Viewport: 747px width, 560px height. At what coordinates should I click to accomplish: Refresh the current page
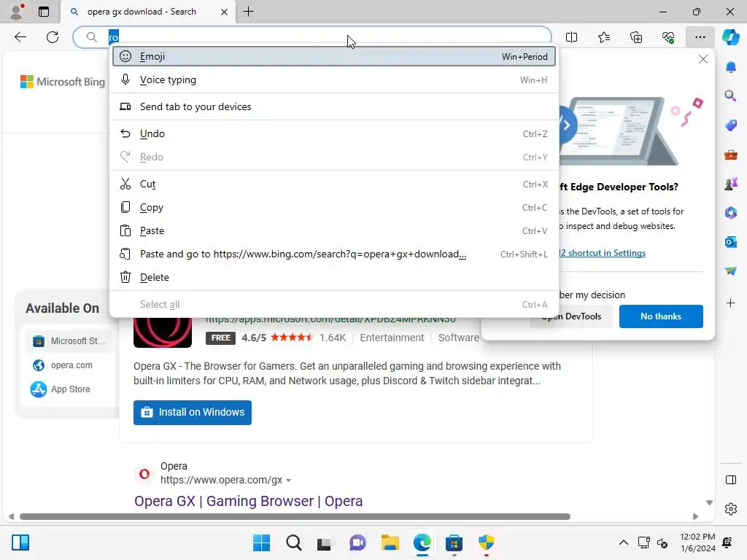[53, 37]
